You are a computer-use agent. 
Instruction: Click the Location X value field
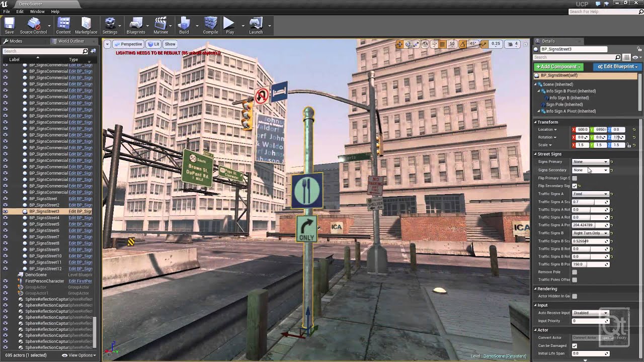583,130
